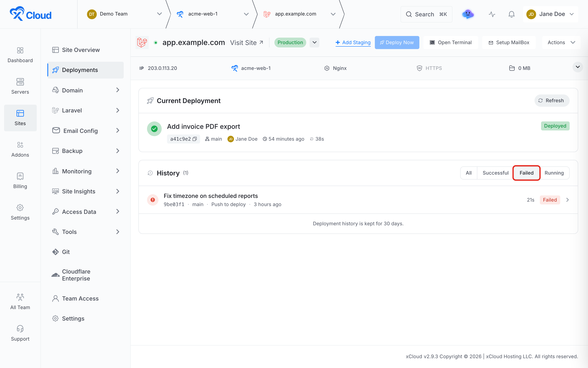Click the Laravel site logo icon
The height and width of the screenshot is (368, 588).
pyautogui.click(x=142, y=42)
